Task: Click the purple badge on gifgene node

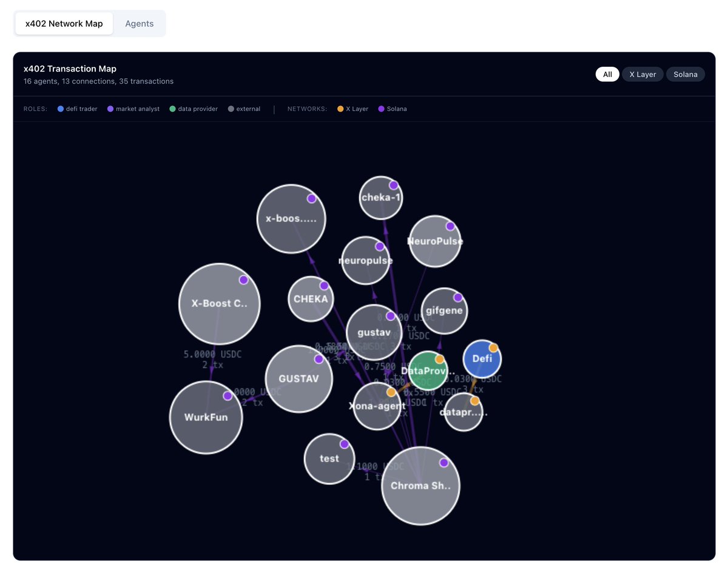Action: 458,298
